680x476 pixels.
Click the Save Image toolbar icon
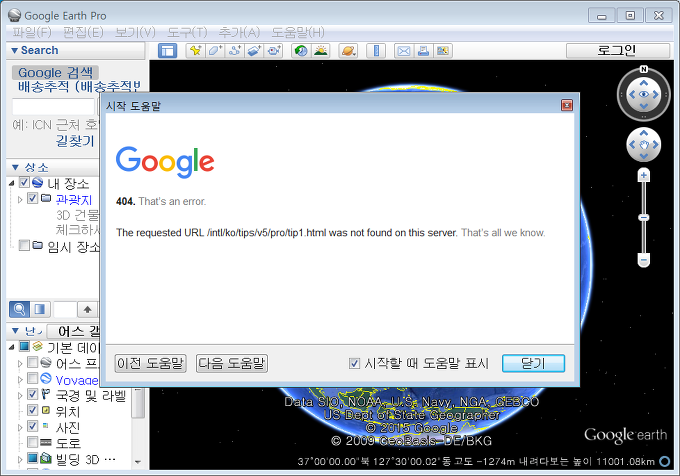click(x=443, y=51)
